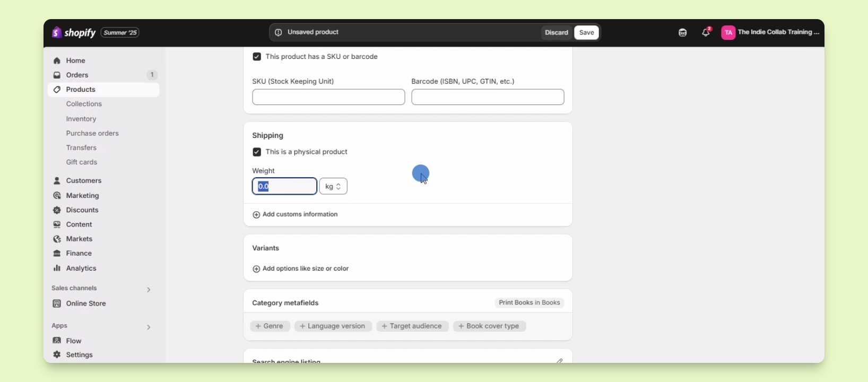The height and width of the screenshot is (382, 868).
Task: Click Add options like size or color
Action: (x=301, y=268)
